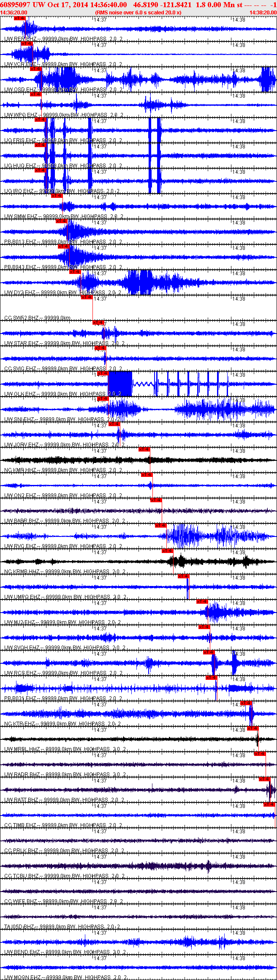This screenshot has height=980, width=277.
Task: Click the red pick flag on UW UMPQ trace
Action: 184,576
